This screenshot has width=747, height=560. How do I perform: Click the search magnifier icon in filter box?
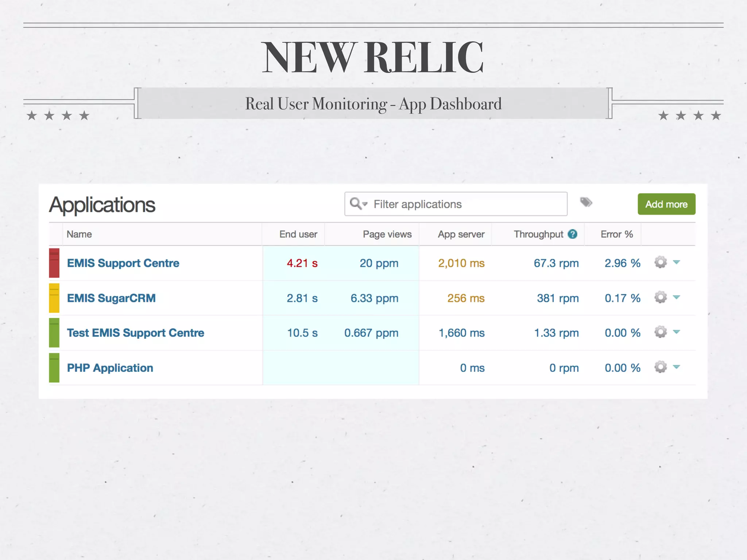tap(355, 203)
